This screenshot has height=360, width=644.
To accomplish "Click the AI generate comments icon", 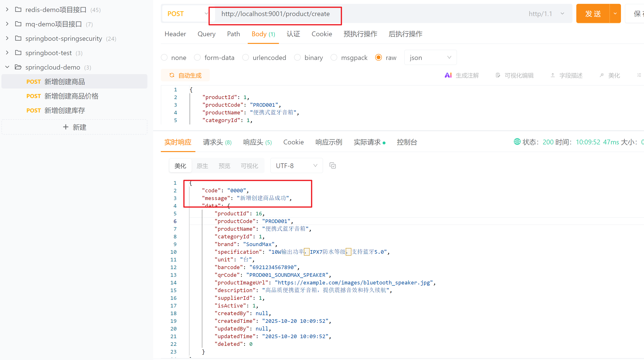I will (448, 75).
